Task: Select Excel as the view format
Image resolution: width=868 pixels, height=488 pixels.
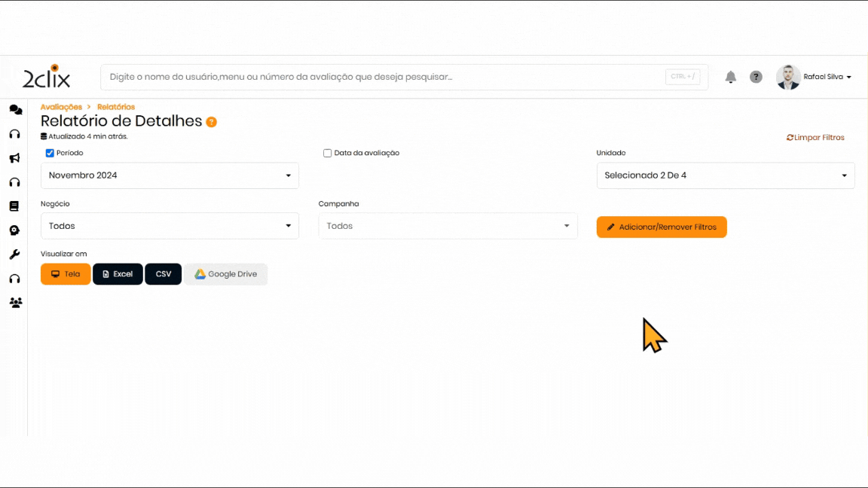Action: click(118, 274)
